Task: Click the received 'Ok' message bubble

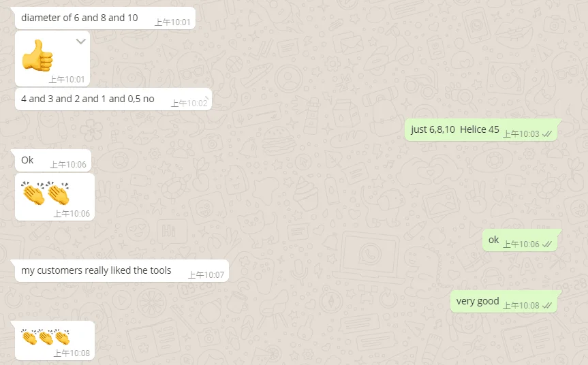Action: 53,161
